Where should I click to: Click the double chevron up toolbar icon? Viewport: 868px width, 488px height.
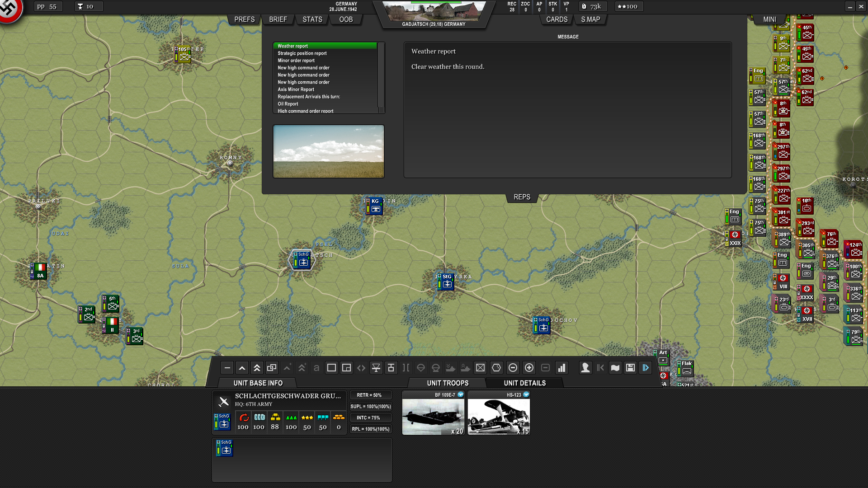pyautogui.click(x=257, y=368)
